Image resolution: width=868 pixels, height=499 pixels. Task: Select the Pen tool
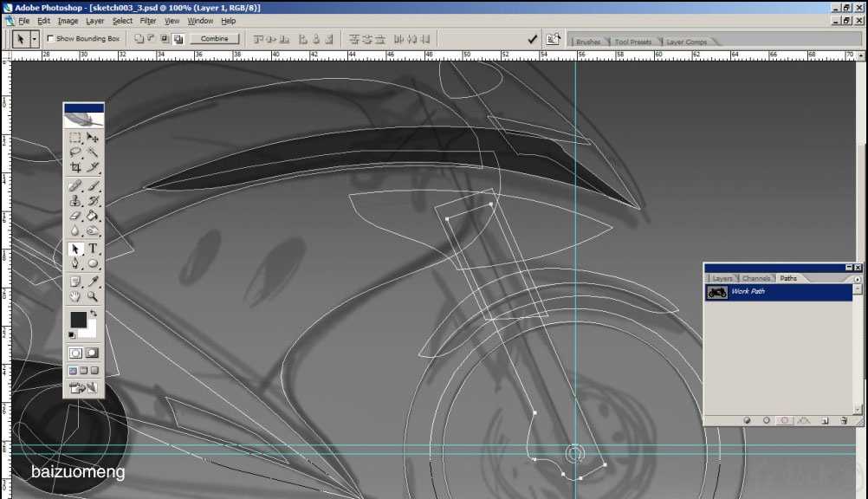coord(75,264)
